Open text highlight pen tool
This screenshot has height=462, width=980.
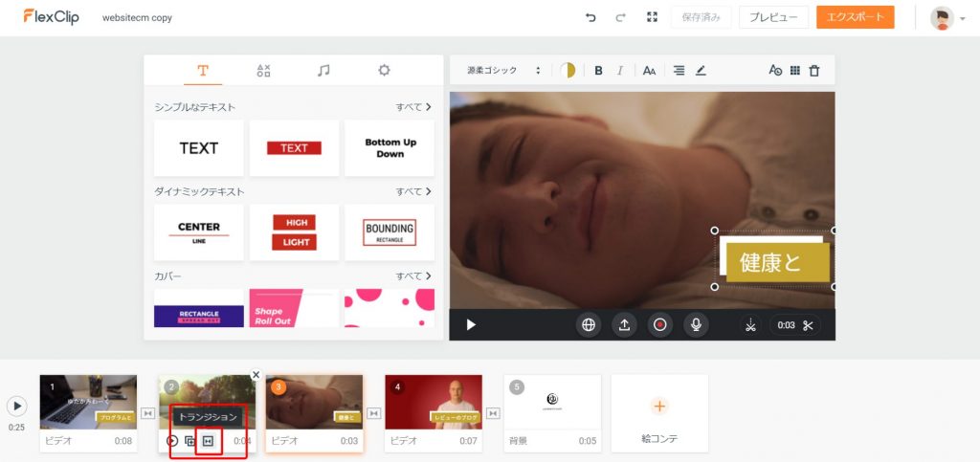coord(701,70)
